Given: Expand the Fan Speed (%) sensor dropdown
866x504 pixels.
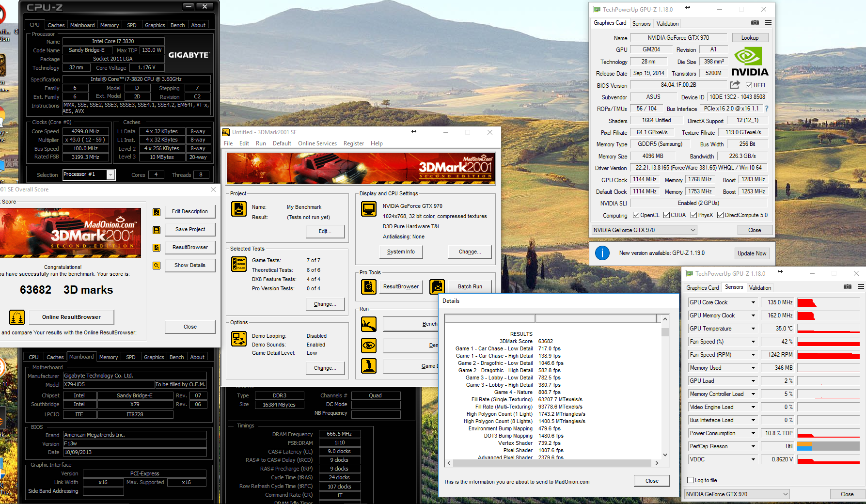Looking at the screenshot, I should [x=753, y=342].
